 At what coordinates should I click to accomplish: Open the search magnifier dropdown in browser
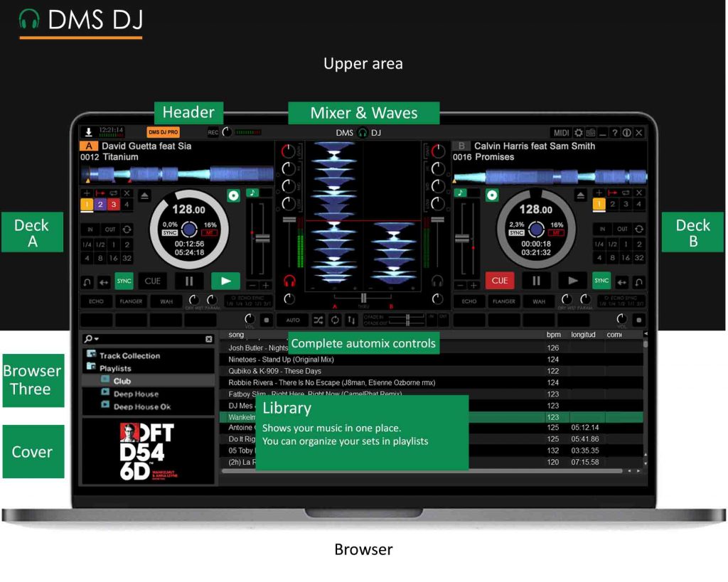tap(91, 340)
